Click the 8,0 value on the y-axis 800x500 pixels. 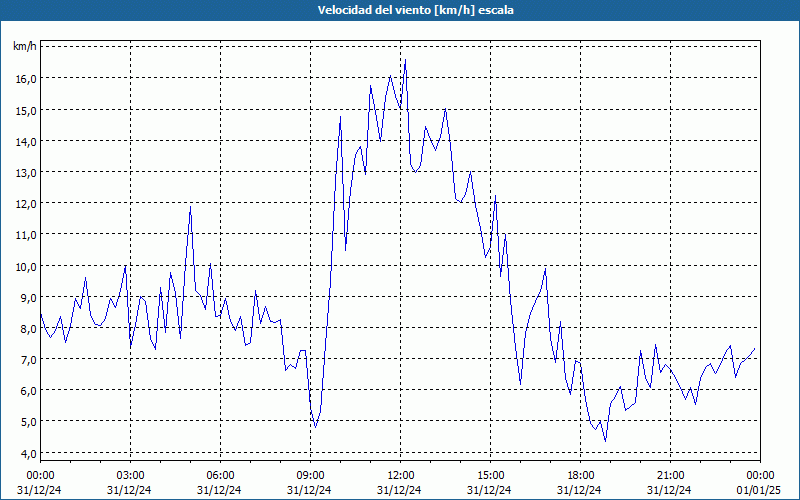pos(28,329)
